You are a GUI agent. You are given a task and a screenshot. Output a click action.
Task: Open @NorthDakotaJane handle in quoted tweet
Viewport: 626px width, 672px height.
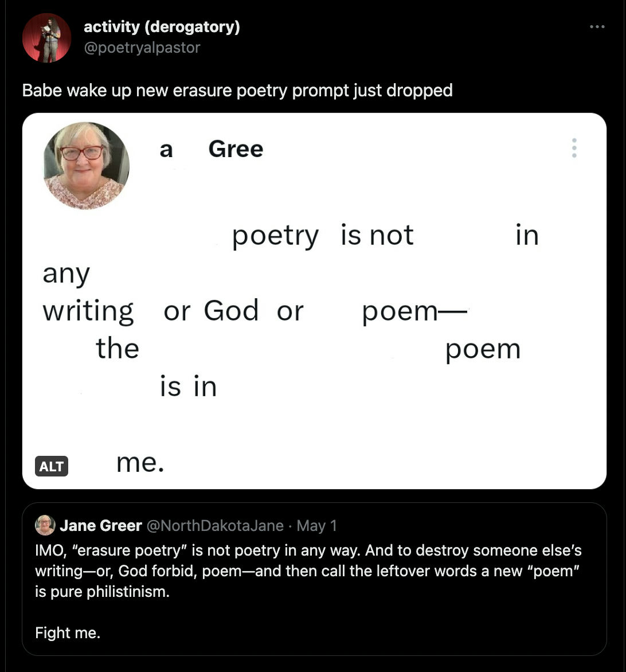(x=215, y=525)
